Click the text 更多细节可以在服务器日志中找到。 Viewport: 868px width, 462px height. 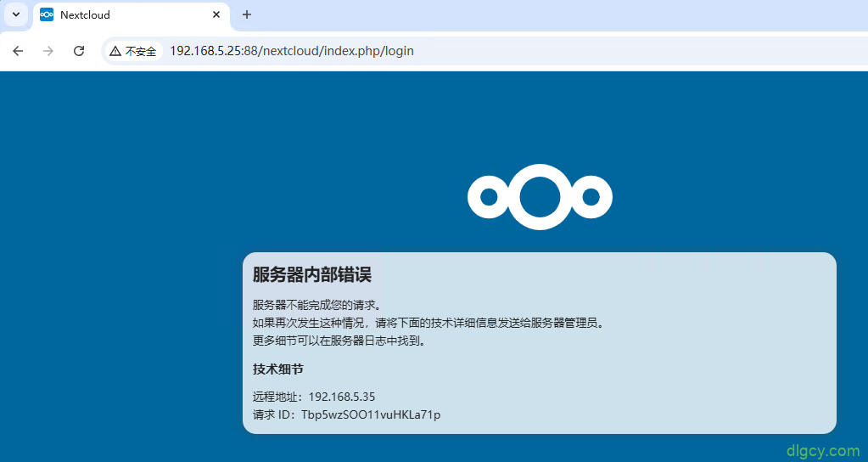point(340,341)
